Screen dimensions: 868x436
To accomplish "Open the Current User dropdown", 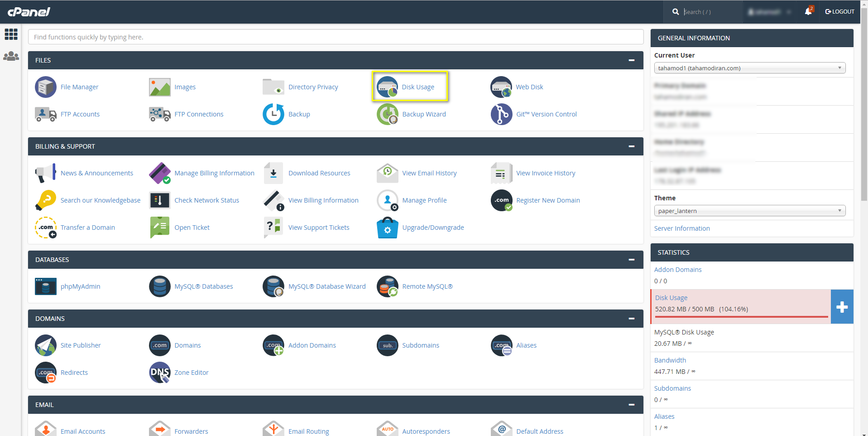I will [750, 68].
